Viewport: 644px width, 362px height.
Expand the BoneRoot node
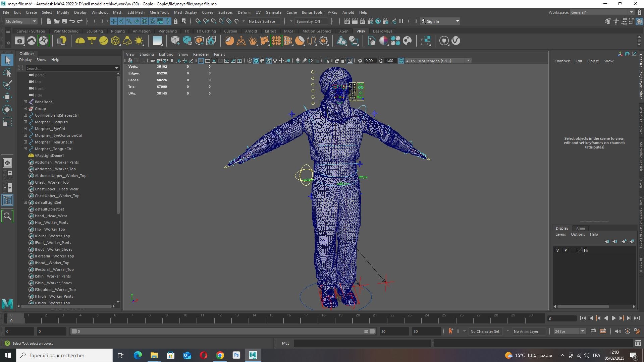pos(25,102)
